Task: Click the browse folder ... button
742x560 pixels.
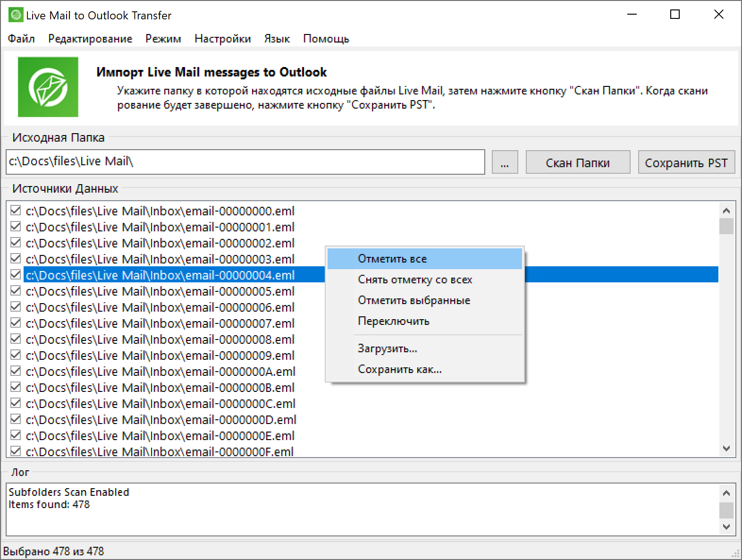Action: 505,162
